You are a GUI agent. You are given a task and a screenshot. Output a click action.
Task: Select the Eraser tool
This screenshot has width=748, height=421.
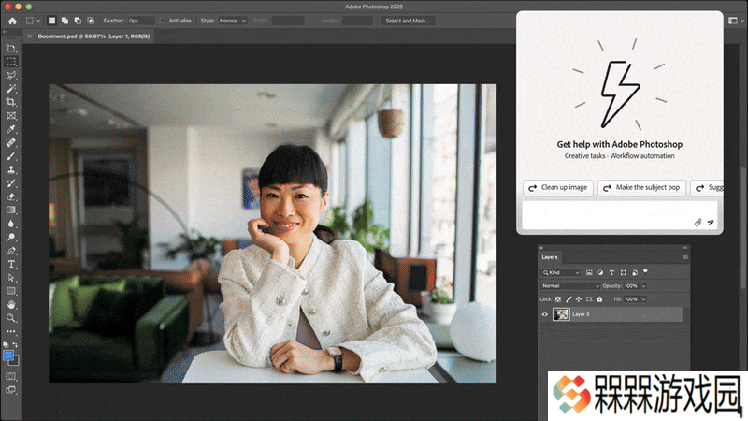pos(11,196)
